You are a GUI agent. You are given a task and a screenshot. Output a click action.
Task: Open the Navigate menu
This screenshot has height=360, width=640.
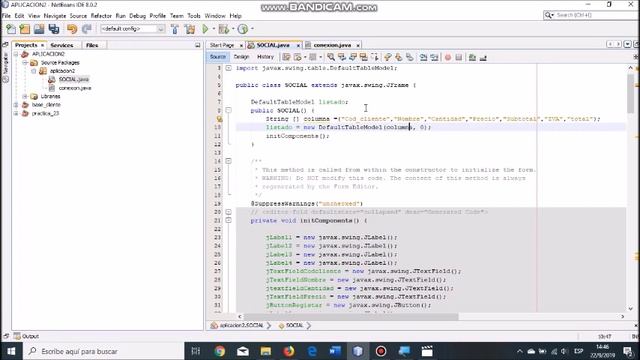click(55, 16)
